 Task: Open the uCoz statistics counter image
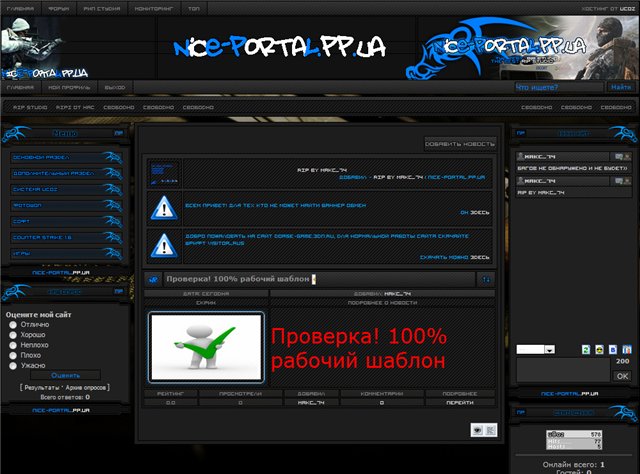click(574, 440)
